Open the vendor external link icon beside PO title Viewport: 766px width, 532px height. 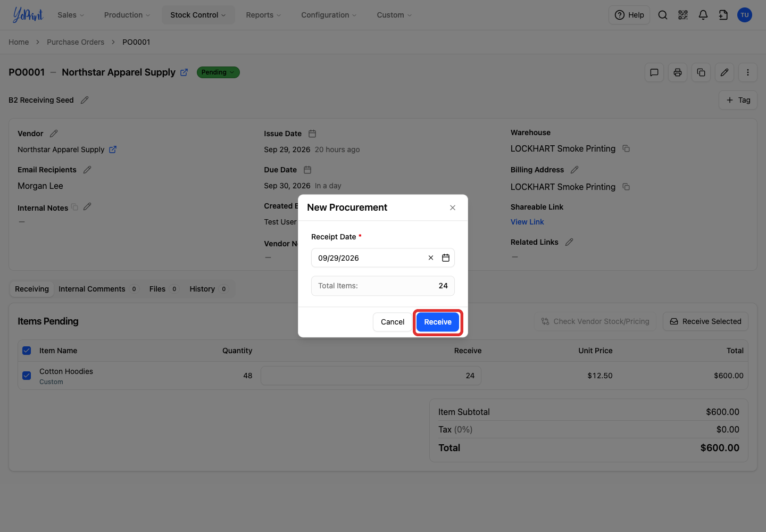(184, 72)
